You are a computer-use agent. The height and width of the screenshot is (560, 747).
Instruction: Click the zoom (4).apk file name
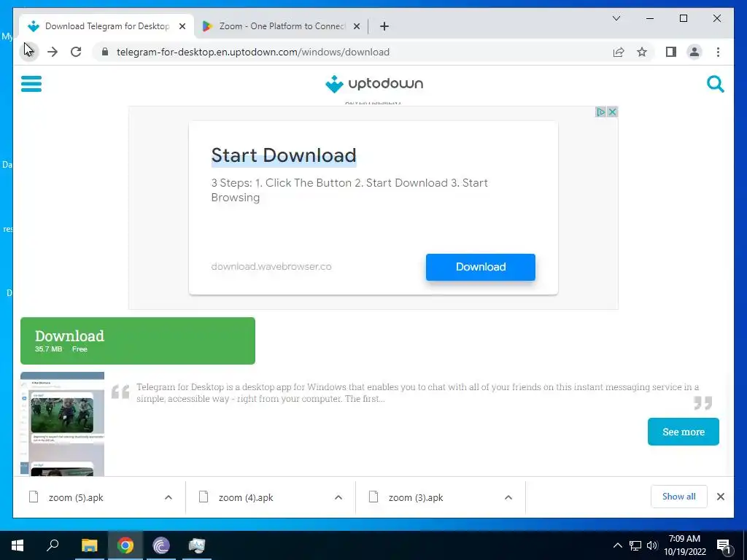246,497
